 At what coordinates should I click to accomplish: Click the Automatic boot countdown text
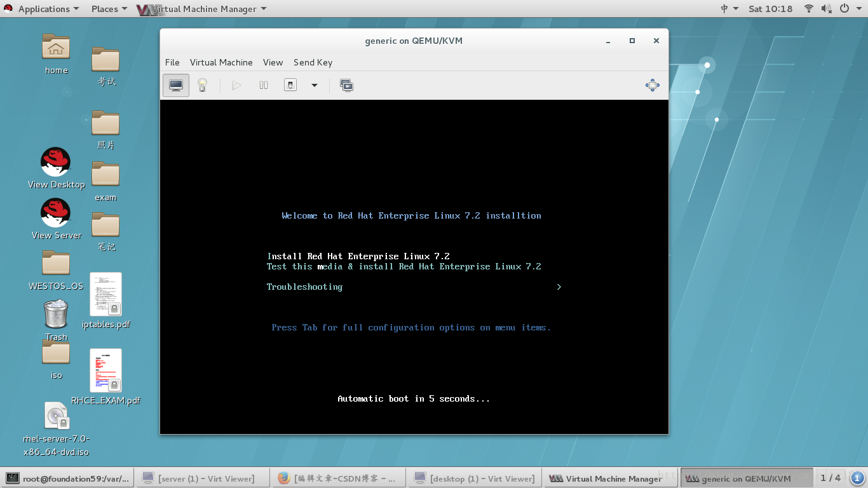coord(414,398)
